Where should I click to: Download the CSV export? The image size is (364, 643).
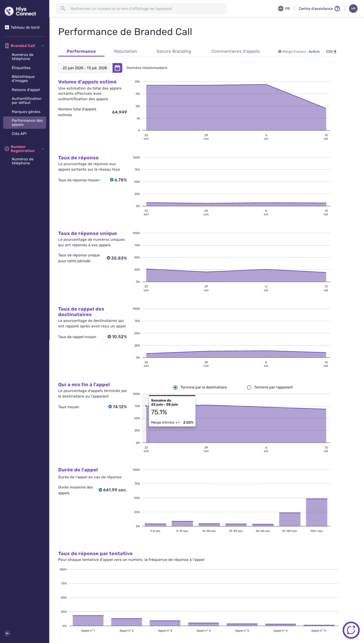pos(331,52)
